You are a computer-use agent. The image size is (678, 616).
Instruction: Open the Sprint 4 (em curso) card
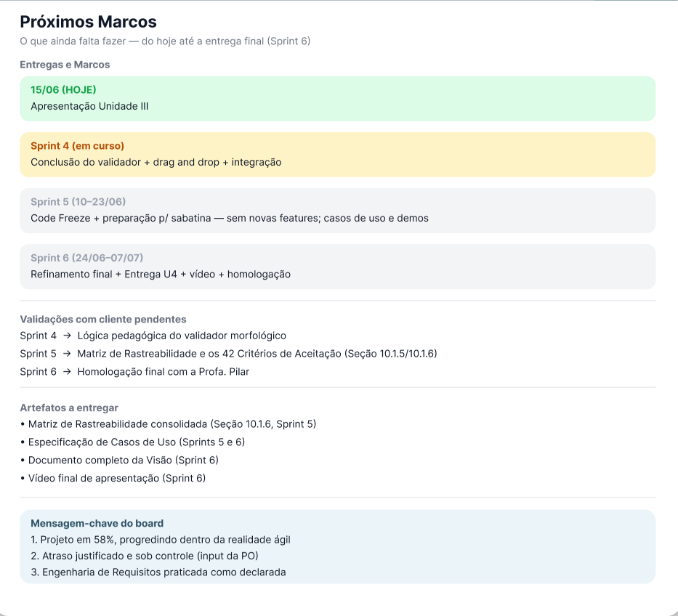click(338, 155)
